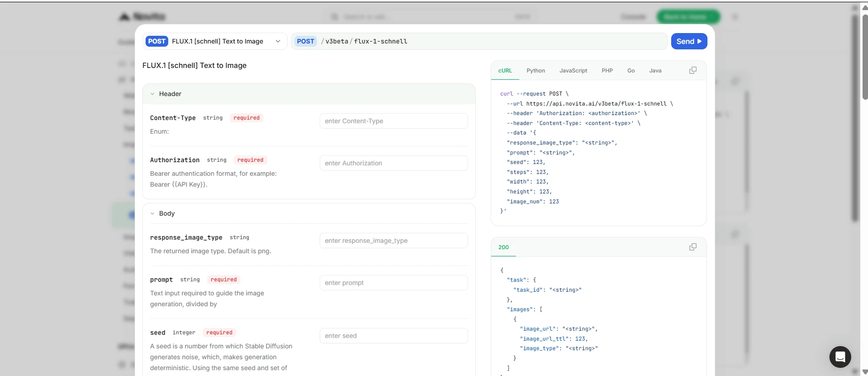Screen dimensions: 868x376
Task: Click the "task_id" line in response
Action: coord(547,290)
